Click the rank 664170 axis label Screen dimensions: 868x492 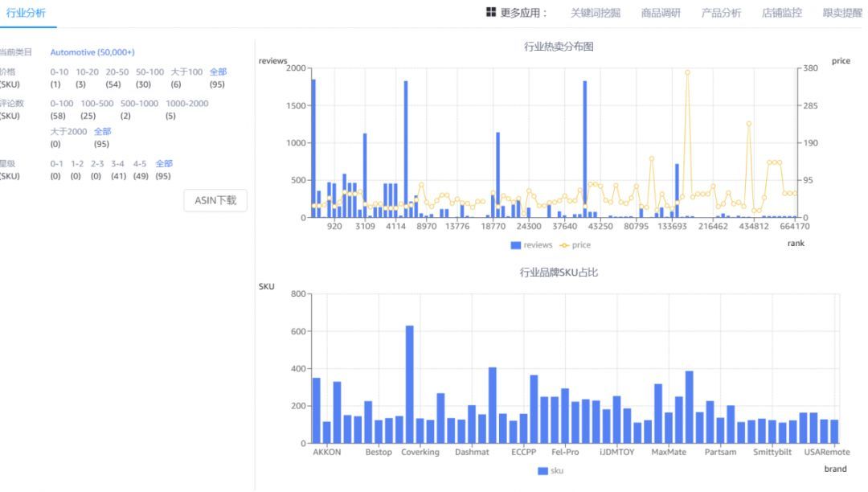tap(795, 227)
